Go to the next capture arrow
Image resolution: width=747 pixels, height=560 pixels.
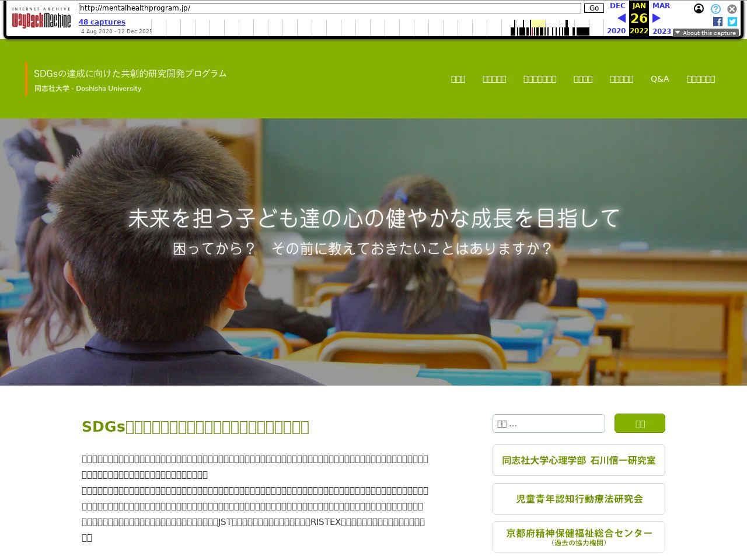(x=657, y=18)
